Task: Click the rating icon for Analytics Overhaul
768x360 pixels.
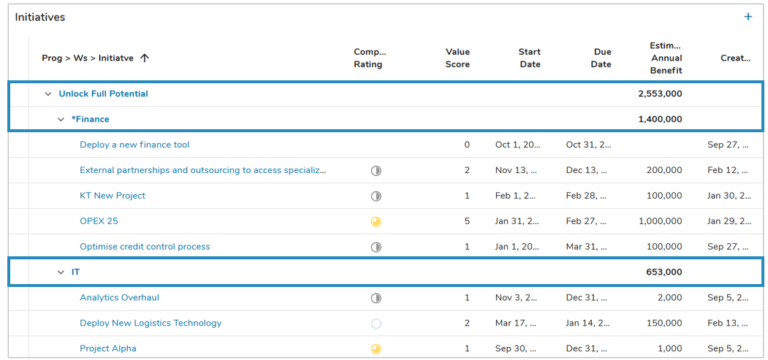Action: click(376, 298)
